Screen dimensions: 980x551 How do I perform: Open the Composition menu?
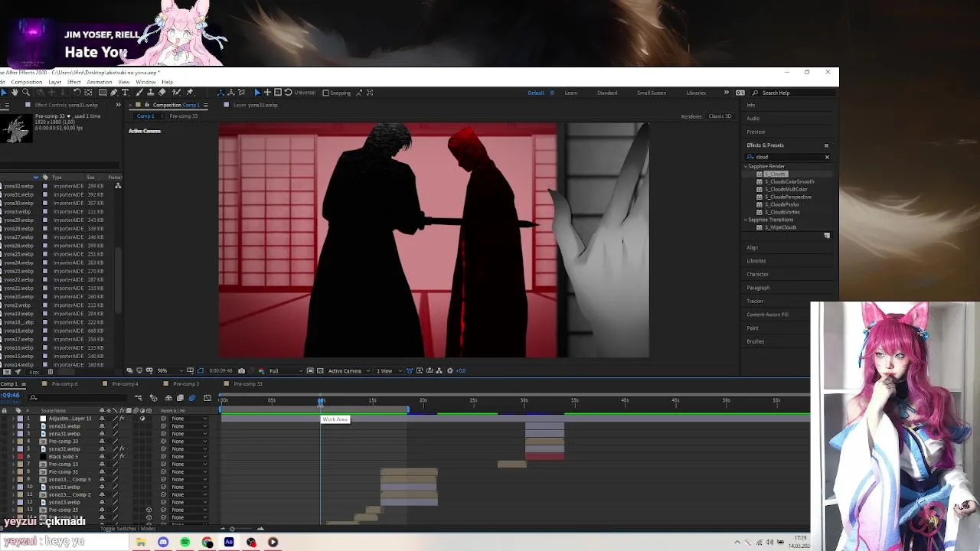point(27,82)
